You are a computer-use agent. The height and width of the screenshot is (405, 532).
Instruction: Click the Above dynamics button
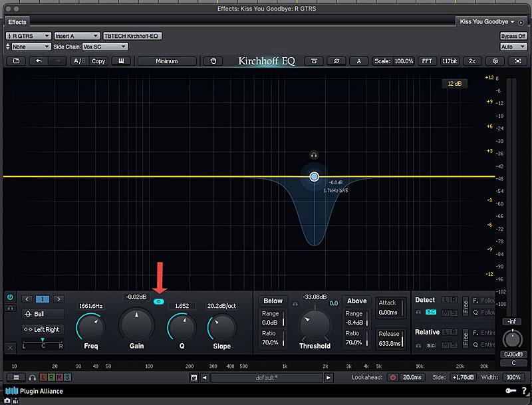click(x=356, y=301)
